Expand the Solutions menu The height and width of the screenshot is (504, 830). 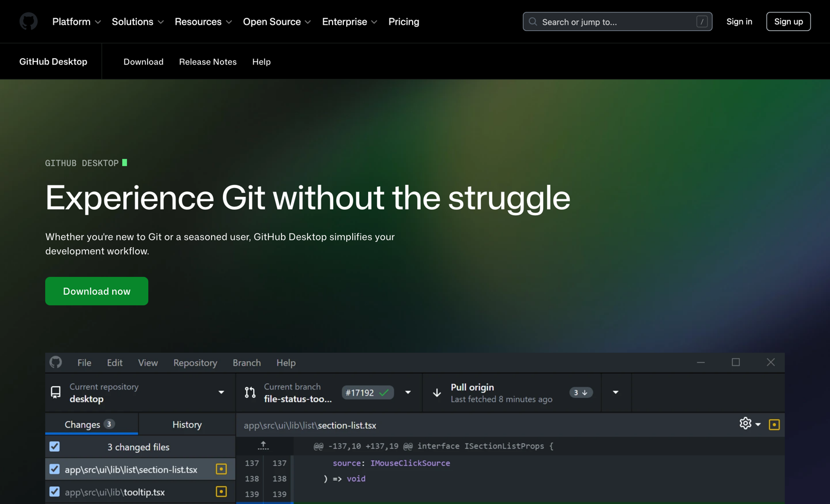[138, 22]
